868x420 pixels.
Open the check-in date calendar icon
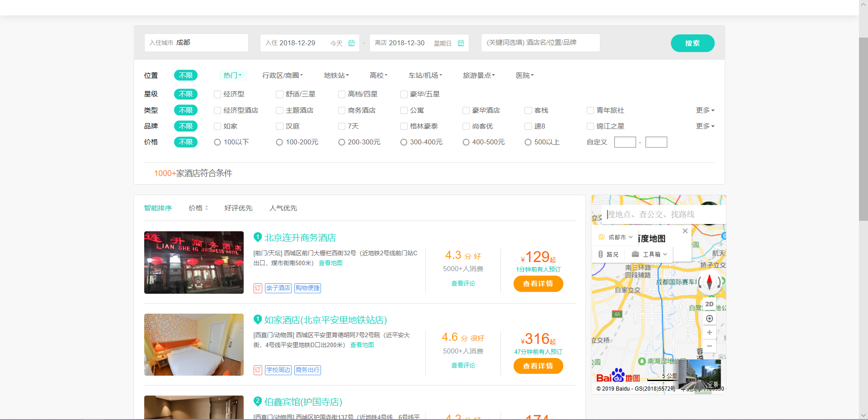tap(351, 43)
